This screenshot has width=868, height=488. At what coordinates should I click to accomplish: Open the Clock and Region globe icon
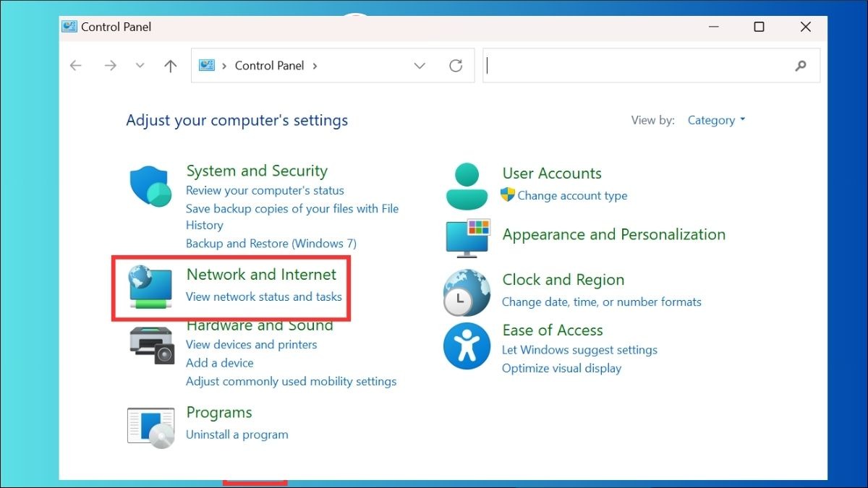(x=467, y=292)
